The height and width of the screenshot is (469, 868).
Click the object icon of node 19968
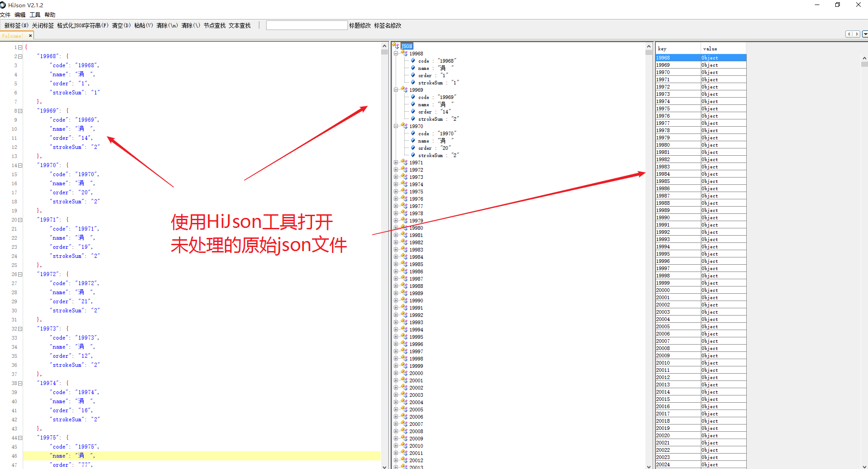[x=404, y=53]
